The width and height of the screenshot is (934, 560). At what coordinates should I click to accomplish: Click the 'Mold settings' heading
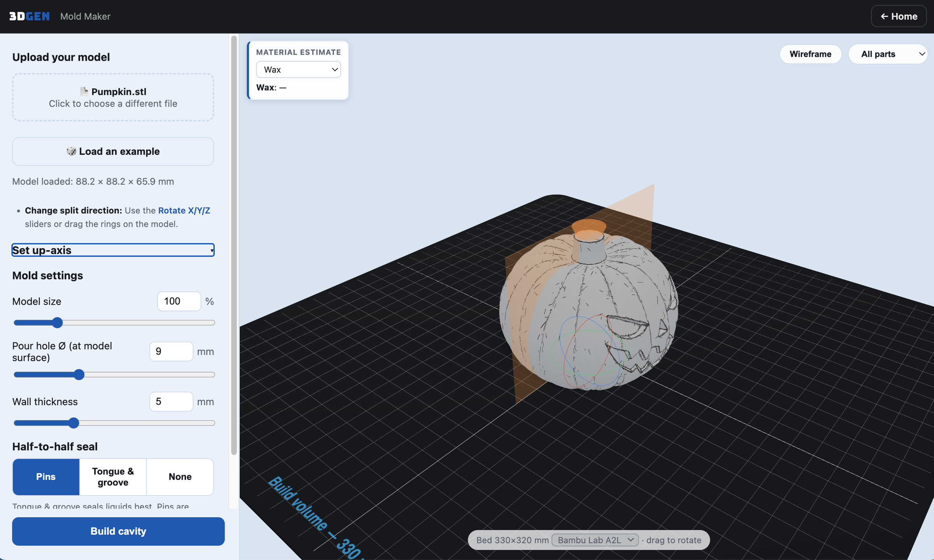tap(47, 276)
